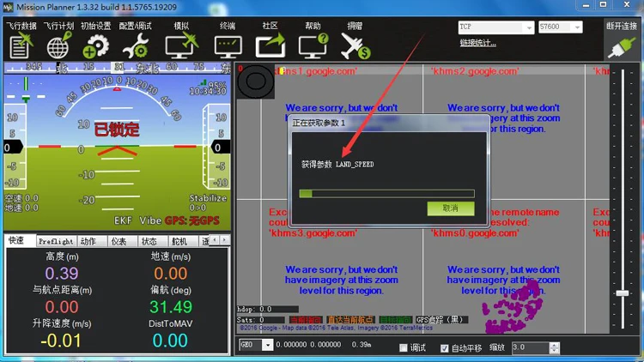
Task: Click the 缩放 zoom value field 3.0
Action: [x=531, y=347]
